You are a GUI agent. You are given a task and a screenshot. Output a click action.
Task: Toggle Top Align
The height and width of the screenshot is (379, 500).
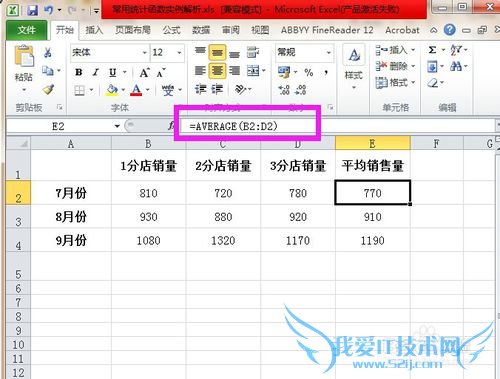click(x=200, y=52)
